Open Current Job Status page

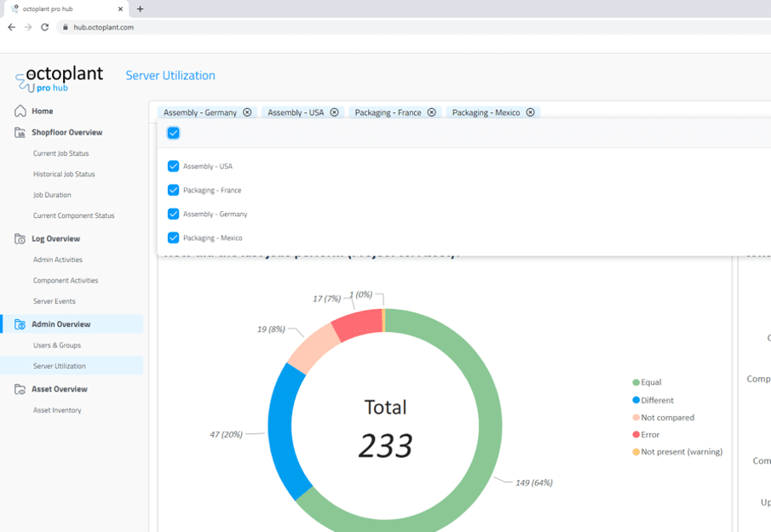60,153
